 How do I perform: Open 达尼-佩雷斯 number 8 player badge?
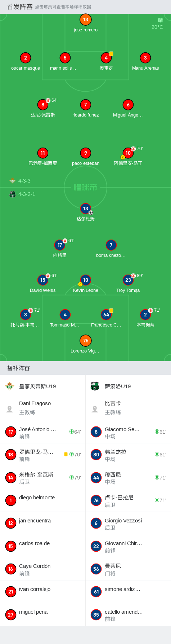pos(43,105)
